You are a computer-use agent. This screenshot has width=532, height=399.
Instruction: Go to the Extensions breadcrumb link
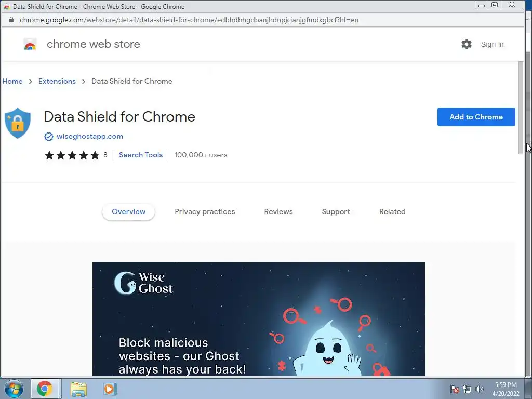click(57, 81)
